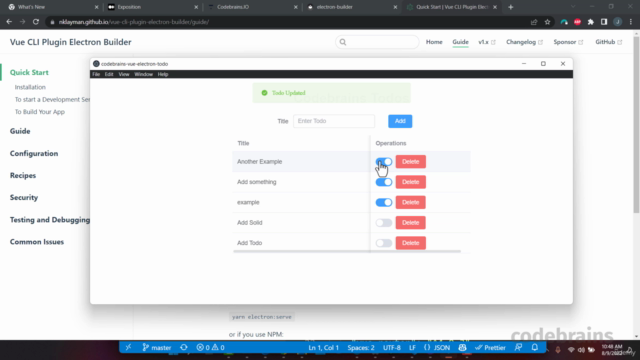Delete the Add Solid todo

point(411,223)
